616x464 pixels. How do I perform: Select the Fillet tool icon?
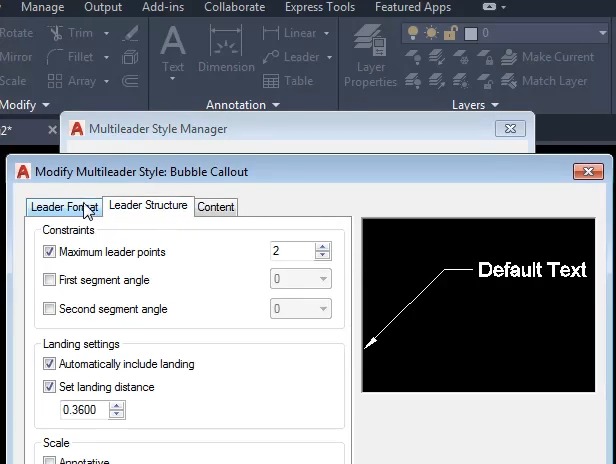click(55, 57)
